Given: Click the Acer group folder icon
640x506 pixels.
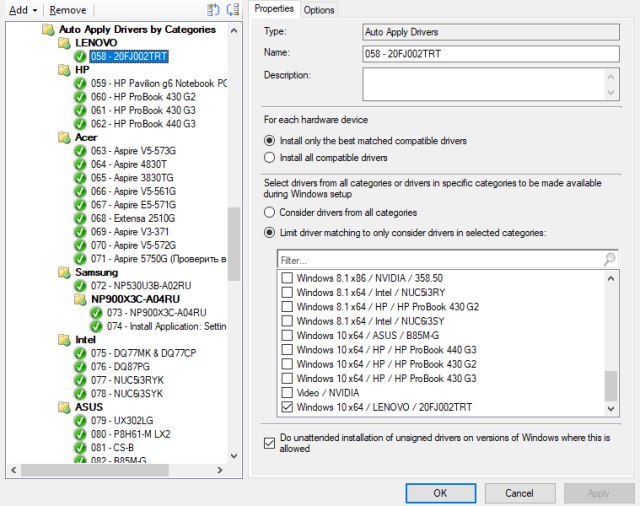Looking at the screenshot, I should [x=64, y=137].
